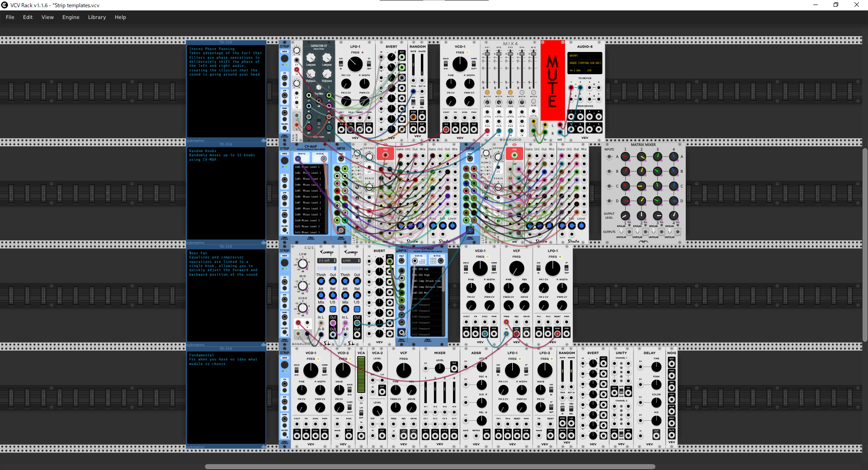This screenshot has width=868, height=470.
Task: Click the big red MUTE button
Action: coord(552,80)
